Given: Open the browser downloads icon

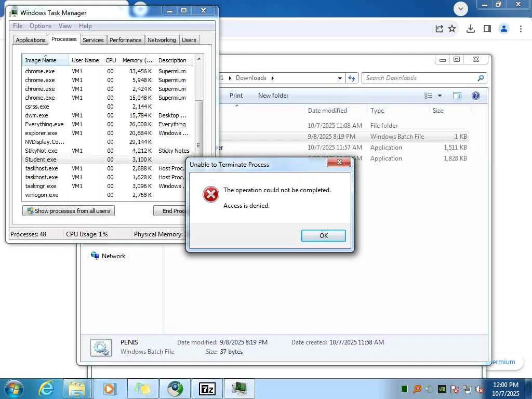Looking at the screenshot, I should click(x=470, y=29).
